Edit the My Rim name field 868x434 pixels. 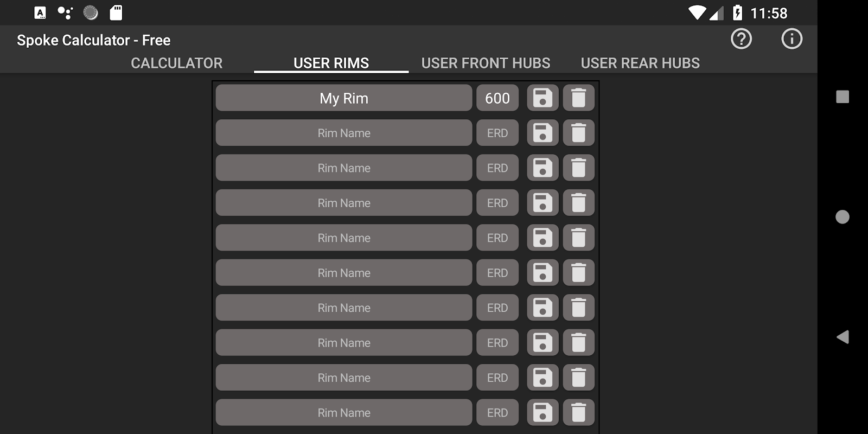(x=344, y=98)
